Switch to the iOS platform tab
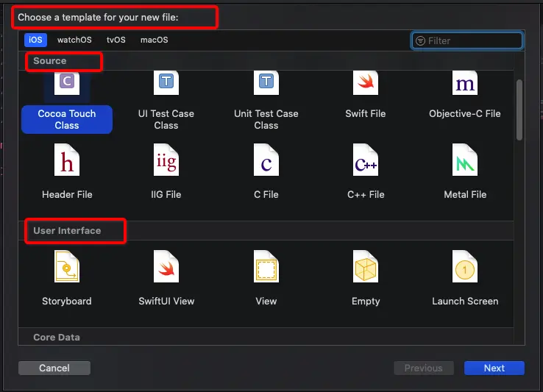The image size is (543, 392). pyautogui.click(x=35, y=40)
